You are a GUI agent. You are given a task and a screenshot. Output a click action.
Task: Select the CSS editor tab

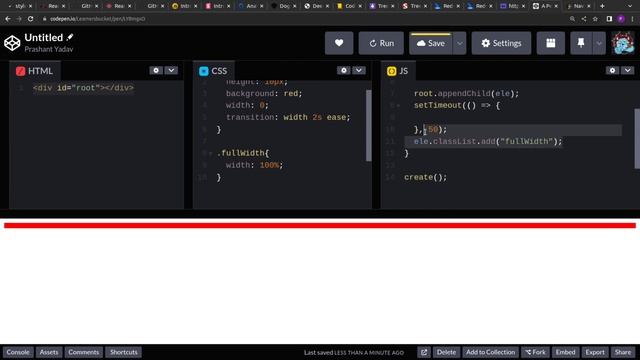pos(213,71)
